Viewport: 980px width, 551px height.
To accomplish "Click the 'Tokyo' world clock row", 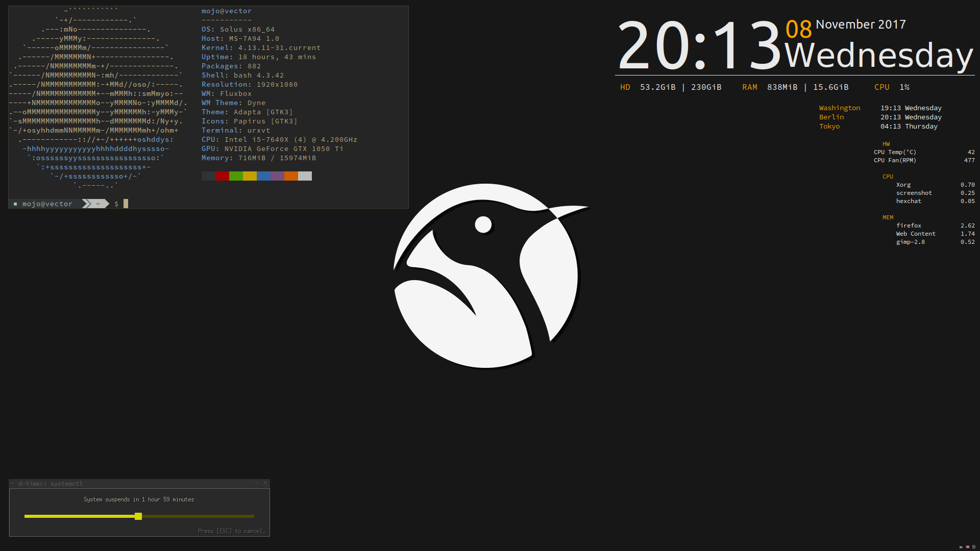I will pyautogui.click(x=878, y=127).
